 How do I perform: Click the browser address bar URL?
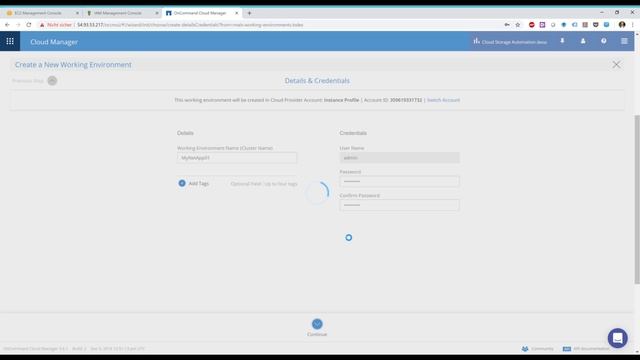(x=190, y=25)
